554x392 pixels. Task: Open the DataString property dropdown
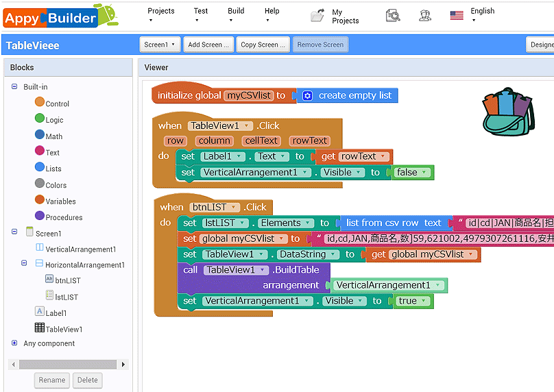(333, 254)
